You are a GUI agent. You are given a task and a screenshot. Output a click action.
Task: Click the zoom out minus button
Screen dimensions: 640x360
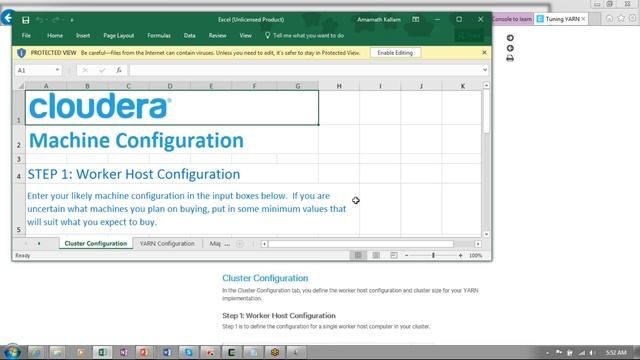[x=407, y=256]
